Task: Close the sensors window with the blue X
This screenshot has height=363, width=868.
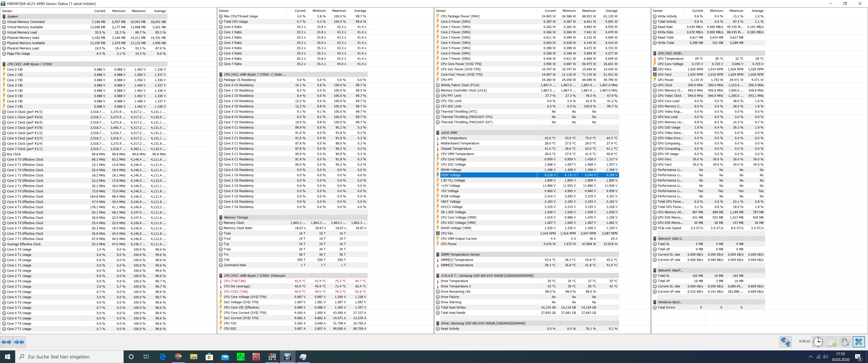Action: pos(858,342)
